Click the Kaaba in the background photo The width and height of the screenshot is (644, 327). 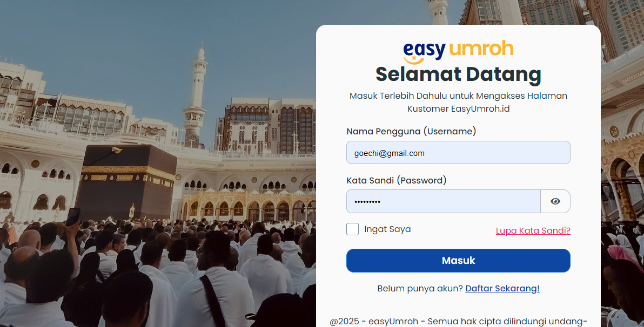click(x=126, y=181)
